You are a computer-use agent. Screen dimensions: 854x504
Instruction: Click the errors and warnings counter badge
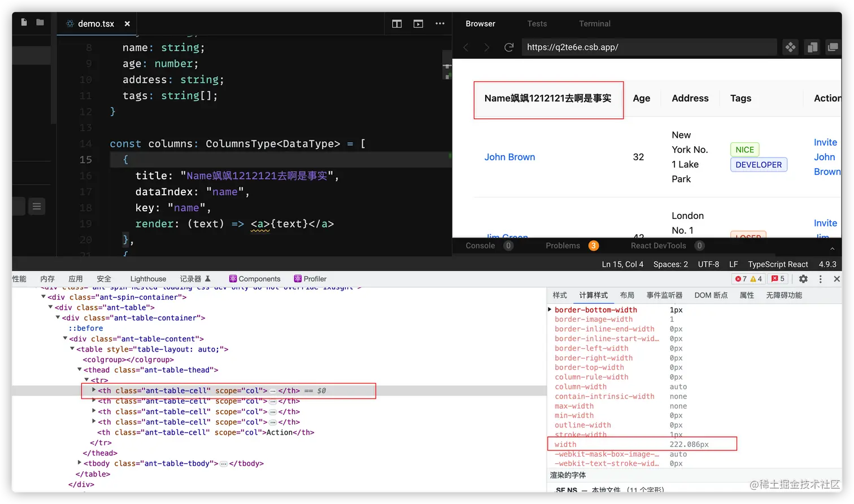[x=748, y=279]
